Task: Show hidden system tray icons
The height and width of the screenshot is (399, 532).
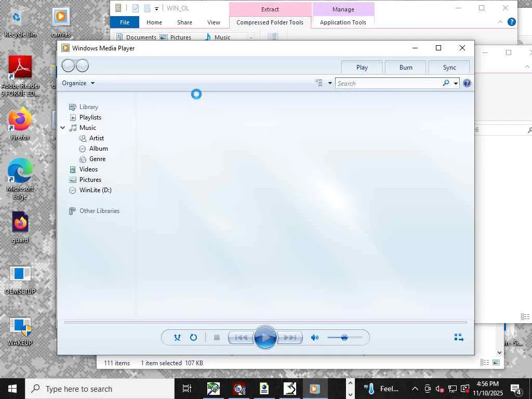Action: pos(415,389)
